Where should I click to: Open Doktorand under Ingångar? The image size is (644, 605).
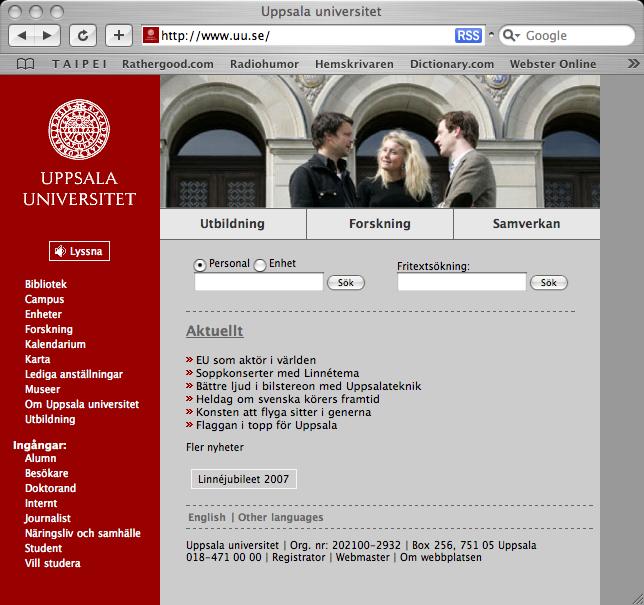tap(50, 488)
